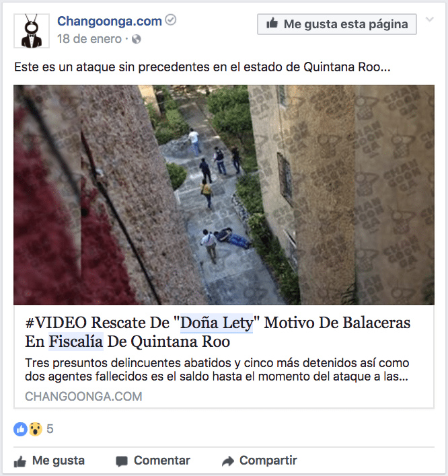The image size is (448, 476).
Task: Click the Changoonga profile picture avatar
Action: [x=32, y=31]
